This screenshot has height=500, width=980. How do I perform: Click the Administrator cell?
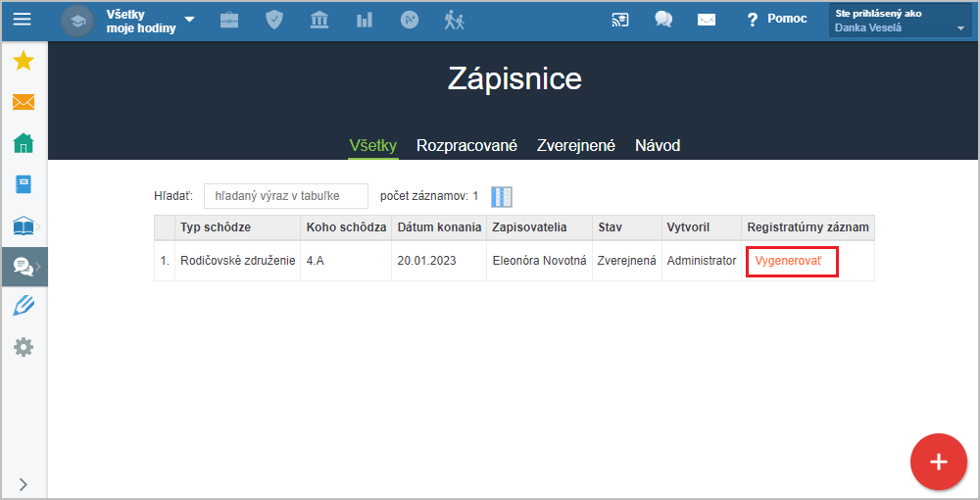(702, 261)
